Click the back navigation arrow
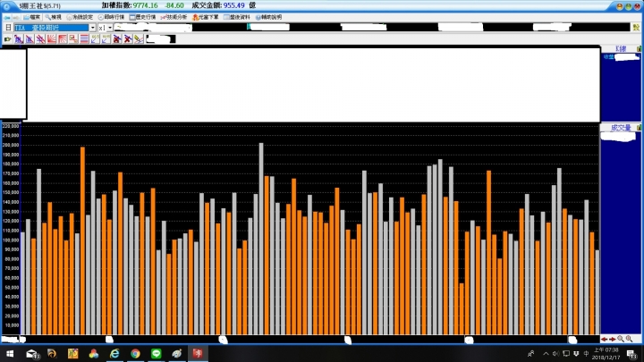The width and height of the screenshot is (644, 362). click(x=7, y=18)
